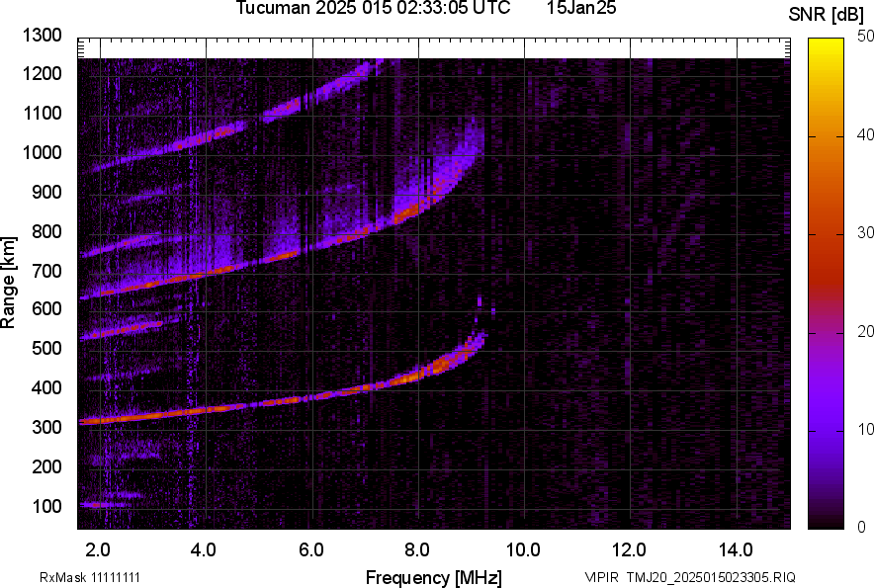Click the plot title "Tucuman 2025 015 02:33:05 UTC"
The height and width of the screenshot is (588, 874).
click(x=373, y=9)
